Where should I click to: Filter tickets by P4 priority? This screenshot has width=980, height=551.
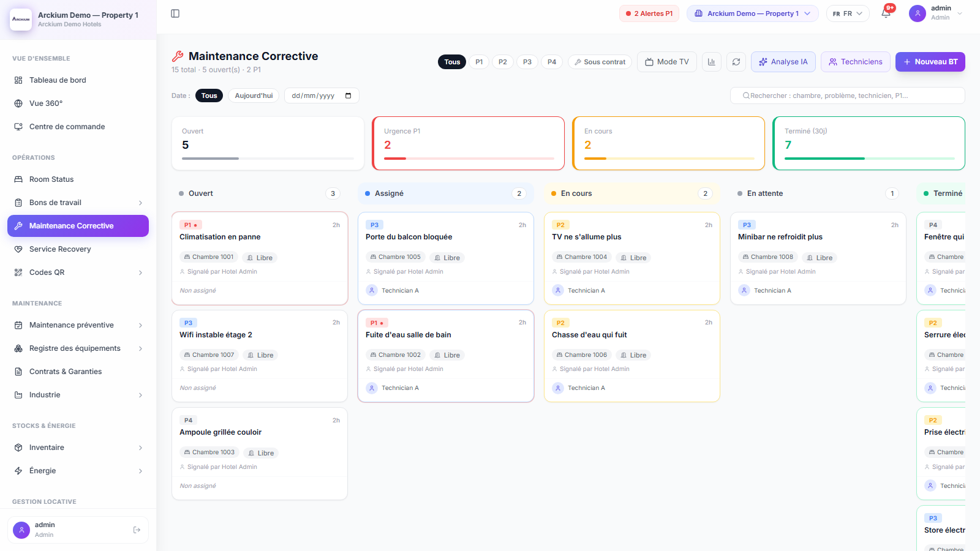coord(552,62)
